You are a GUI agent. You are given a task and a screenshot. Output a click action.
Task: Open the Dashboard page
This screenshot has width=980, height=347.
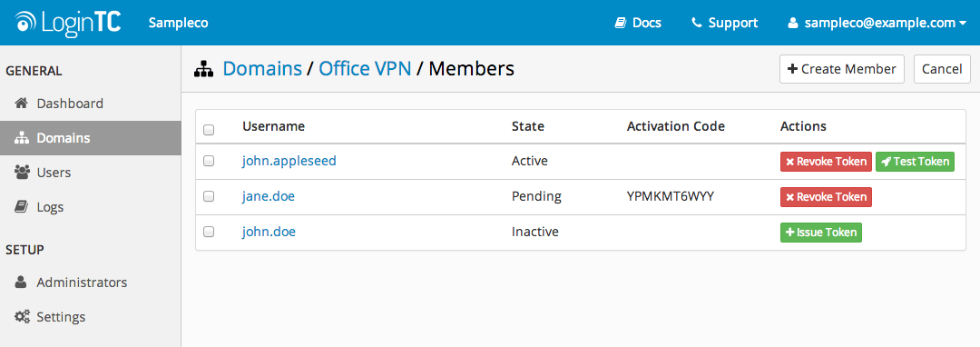click(x=91, y=104)
